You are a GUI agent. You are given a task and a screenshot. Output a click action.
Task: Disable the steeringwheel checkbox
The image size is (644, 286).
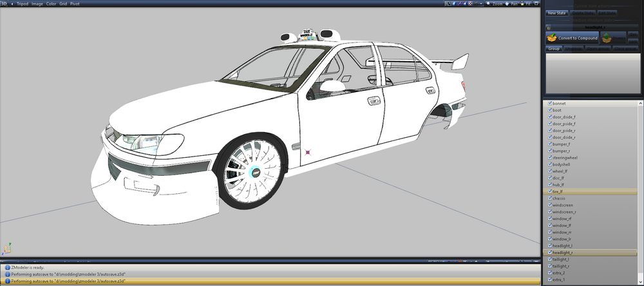(x=549, y=157)
